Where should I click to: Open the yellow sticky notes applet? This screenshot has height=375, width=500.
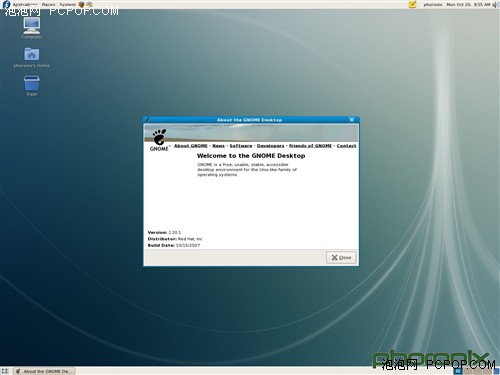click(x=413, y=4)
